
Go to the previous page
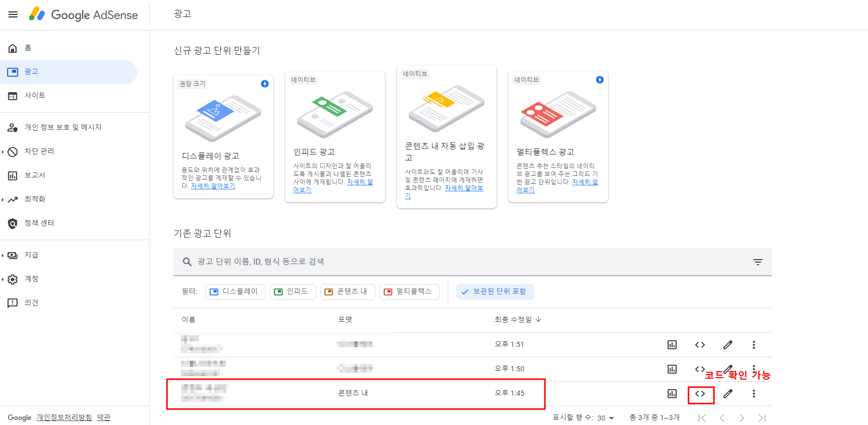[722, 418]
